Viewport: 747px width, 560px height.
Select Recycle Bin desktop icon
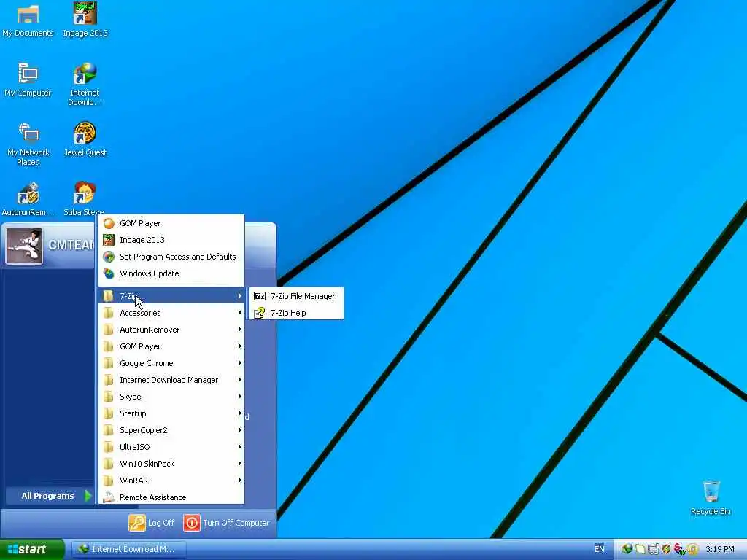tap(711, 497)
